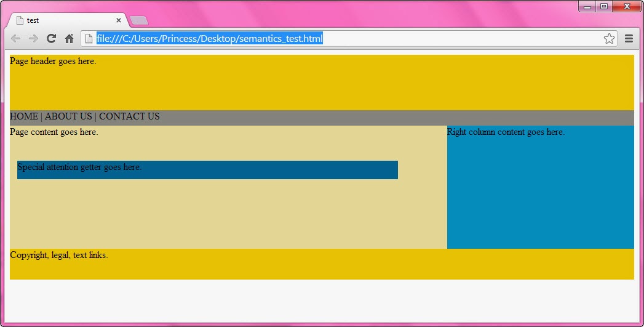Open a new tab with the new-tab button
The image size is (644, 327).
click(139, 20)
